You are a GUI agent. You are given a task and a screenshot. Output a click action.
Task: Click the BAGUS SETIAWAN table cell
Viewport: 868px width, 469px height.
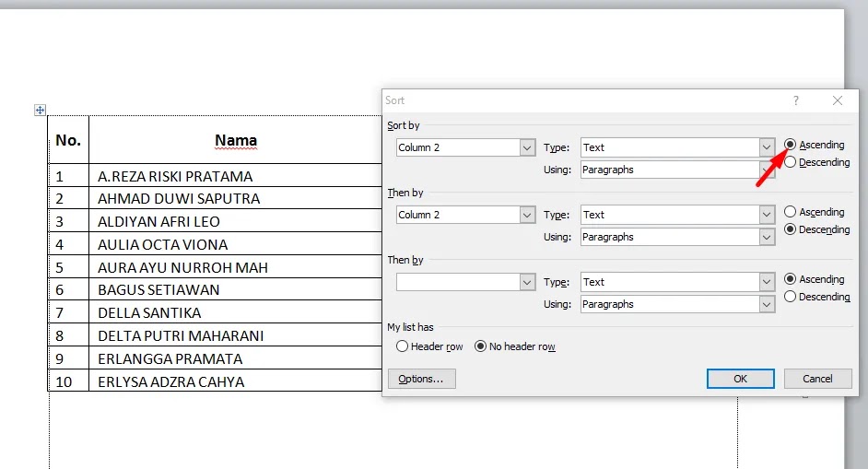[235, 289]
